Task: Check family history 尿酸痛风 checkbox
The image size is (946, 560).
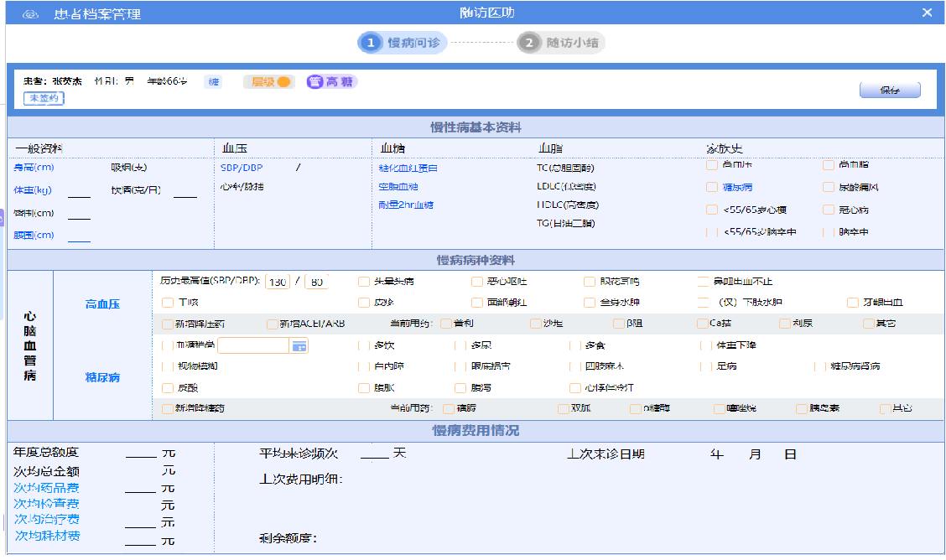Action: 829,188
